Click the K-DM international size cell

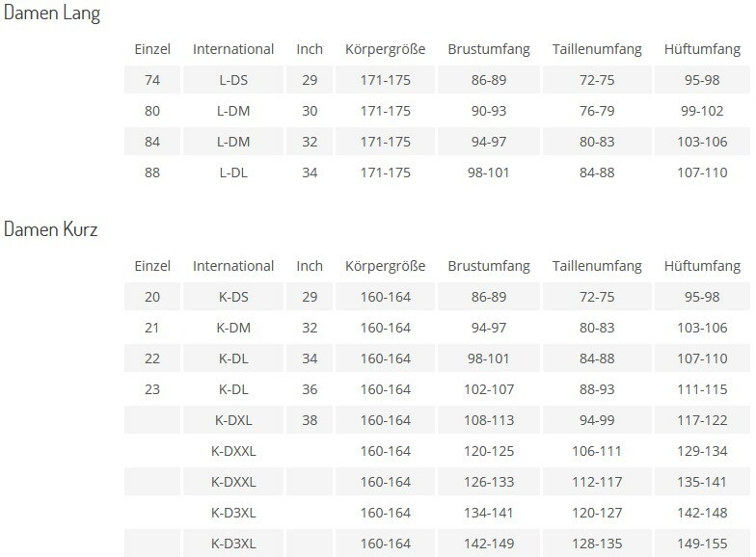233,328
